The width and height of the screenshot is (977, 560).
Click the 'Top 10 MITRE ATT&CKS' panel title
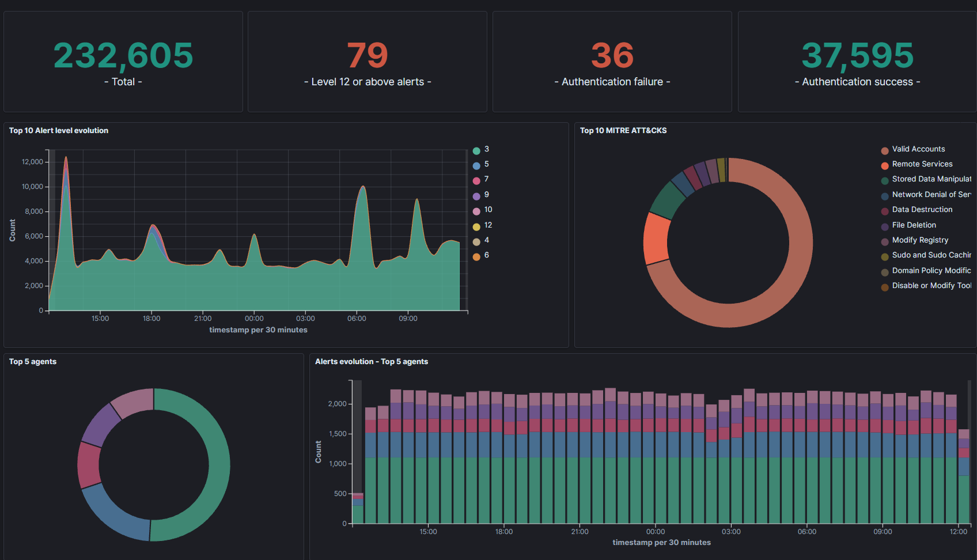click(x=623, y=131)
